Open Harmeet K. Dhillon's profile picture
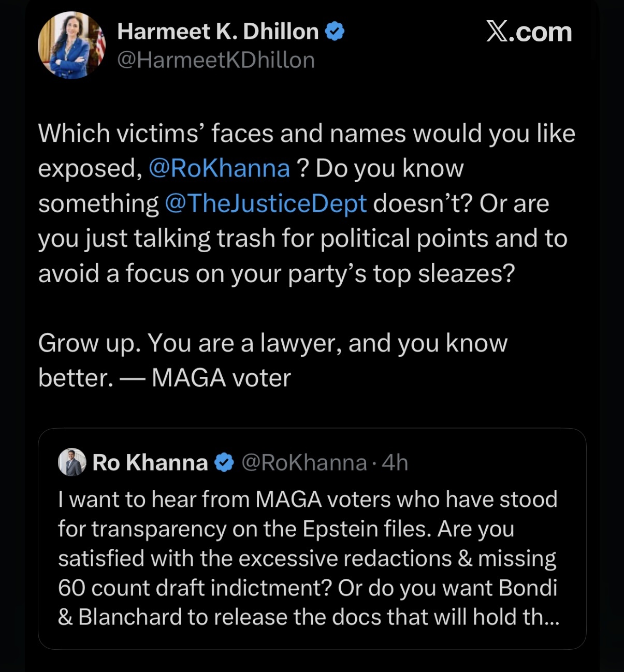The image size is (624, 672). (x=71, y=46)
